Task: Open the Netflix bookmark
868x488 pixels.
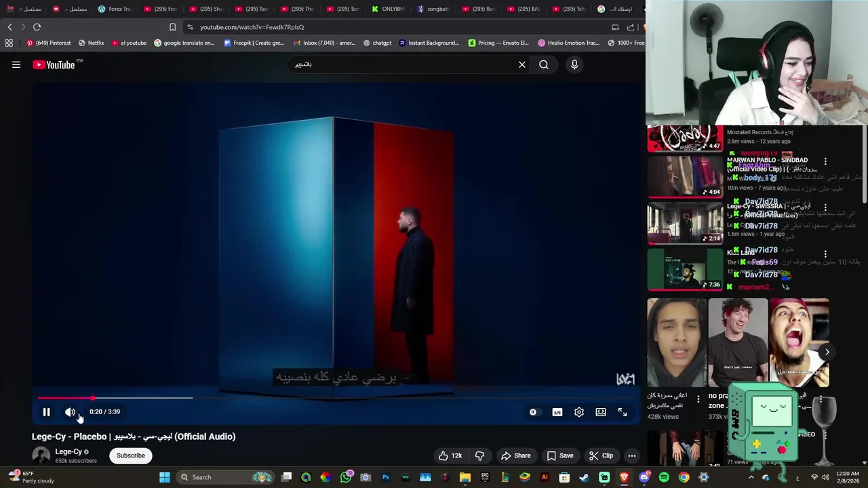Action: pyautogui.click(x=91, y=43)
